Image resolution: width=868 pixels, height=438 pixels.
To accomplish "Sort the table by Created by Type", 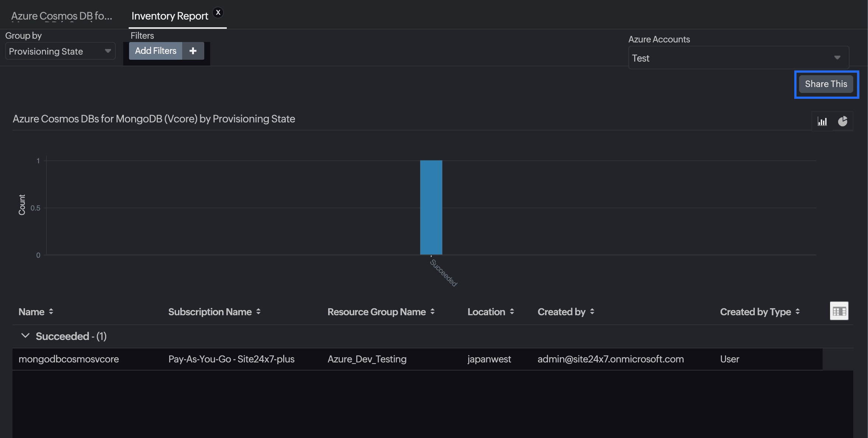I will coord(798,312).
